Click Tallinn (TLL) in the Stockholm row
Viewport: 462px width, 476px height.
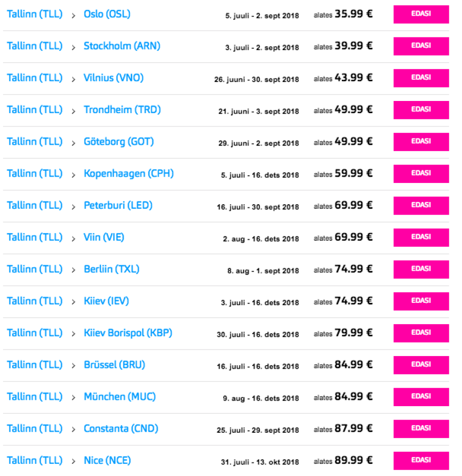(x=35, y=46)
